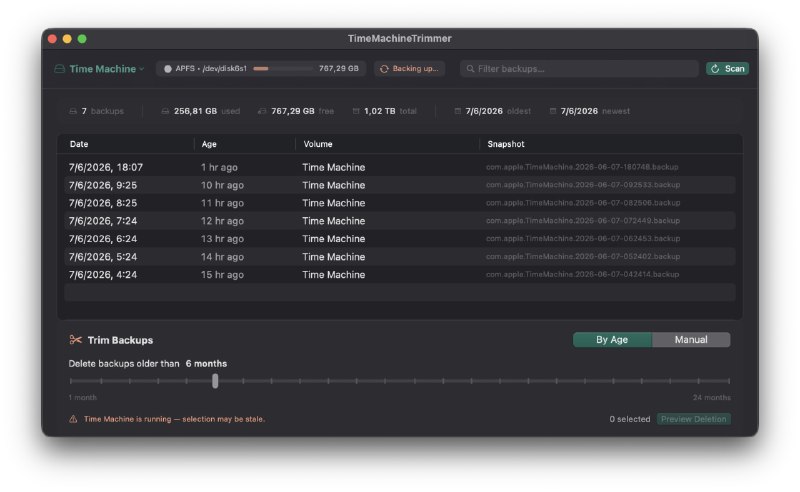Start a scan with the Scan button

(728, 68)
